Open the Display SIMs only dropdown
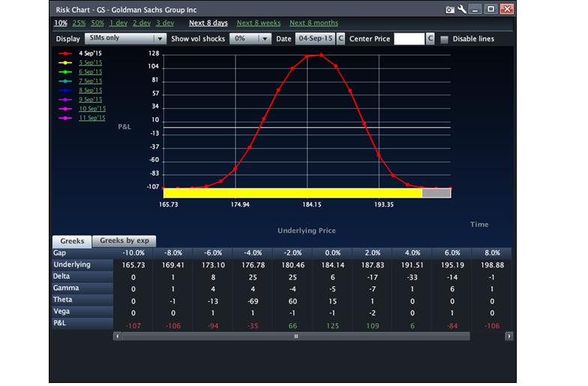Viewport: 588px width, 386px height. pos(124,38)
